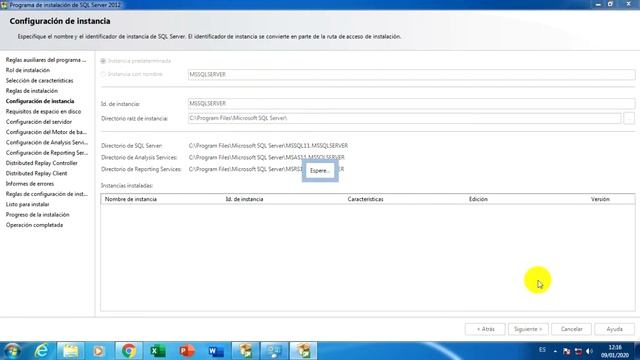Viewport: 640px width, 360px height.
Task: Select Configuración del servidor step
Action: (x=39, y=122)
